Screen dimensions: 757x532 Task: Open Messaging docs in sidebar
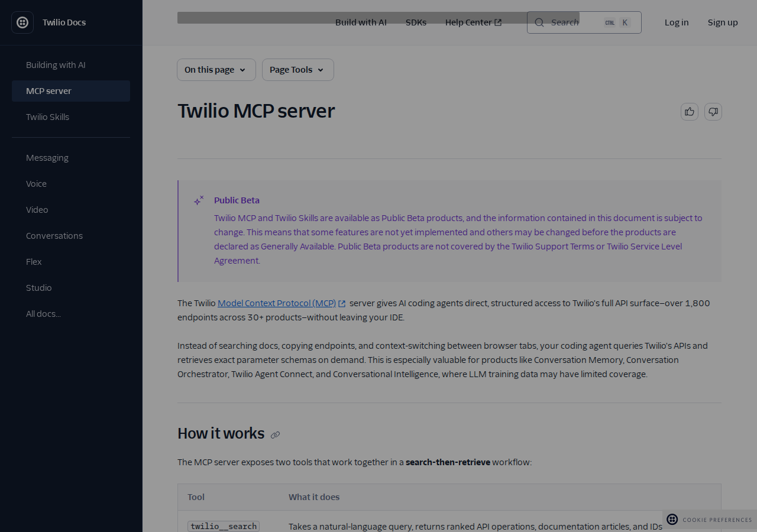coord(71,158)
